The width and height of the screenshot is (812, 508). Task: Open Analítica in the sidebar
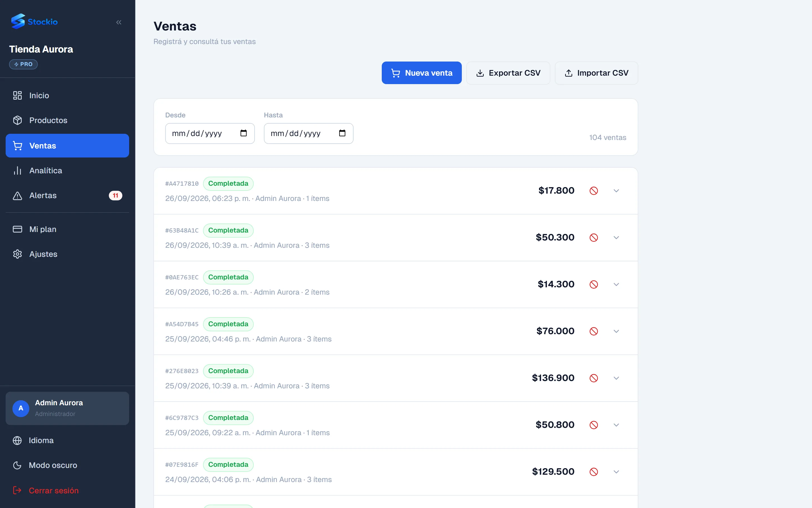[x=67, y=171]
